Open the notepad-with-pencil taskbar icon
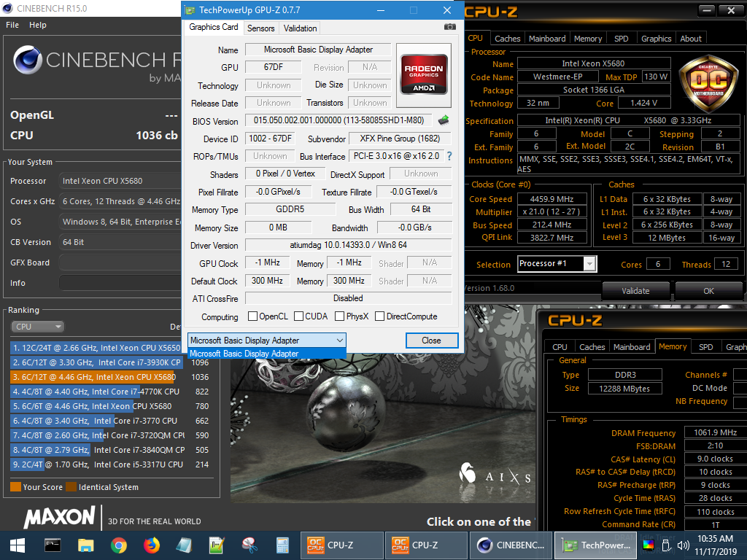The height and width of the screenshot is (560, 747). tap(217, 545)
